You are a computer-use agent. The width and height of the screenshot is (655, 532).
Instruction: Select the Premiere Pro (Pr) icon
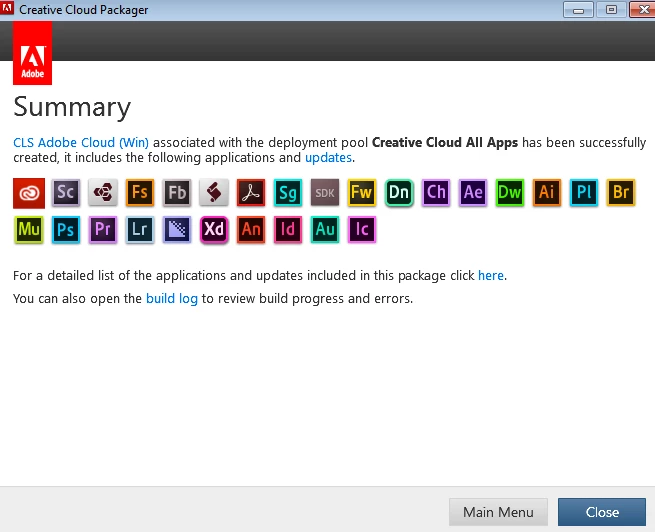103,229
